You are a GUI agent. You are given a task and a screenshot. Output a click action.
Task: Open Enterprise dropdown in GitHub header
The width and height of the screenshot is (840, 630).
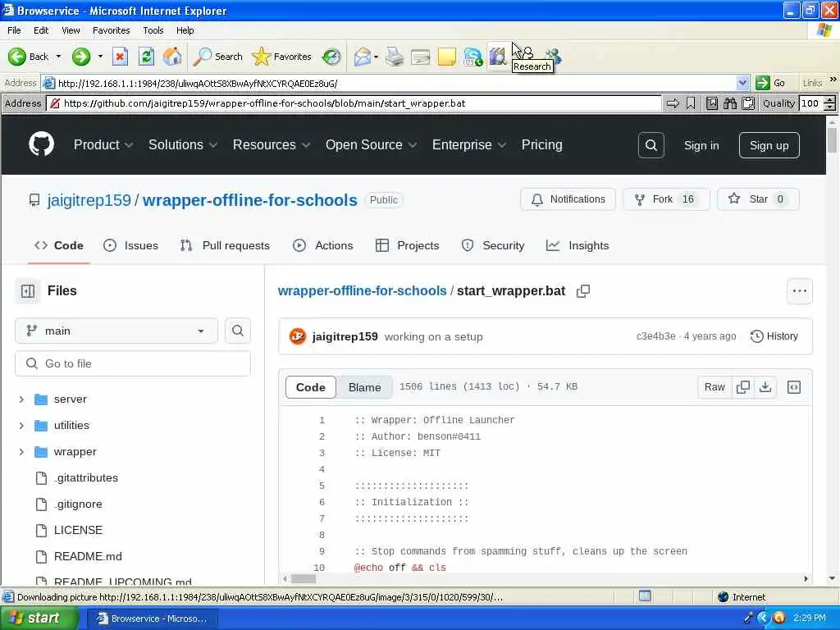coord(468,144)
